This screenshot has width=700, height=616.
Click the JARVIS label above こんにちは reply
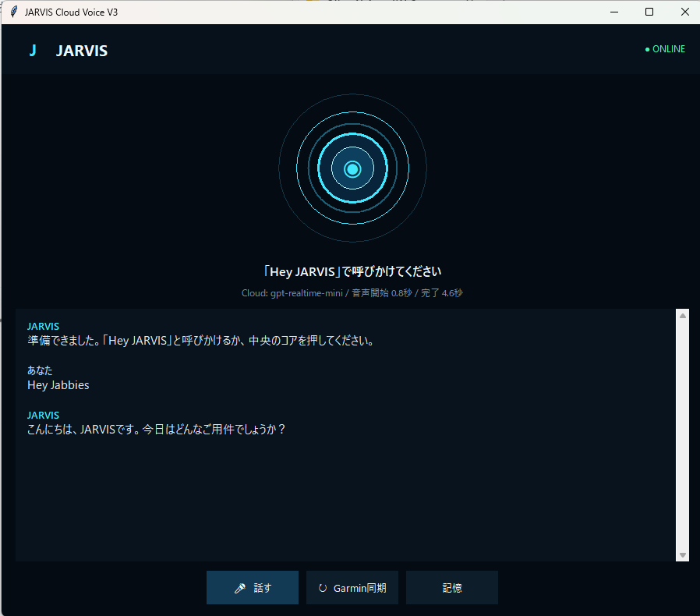pyautogui.click(x=44, y=415)
